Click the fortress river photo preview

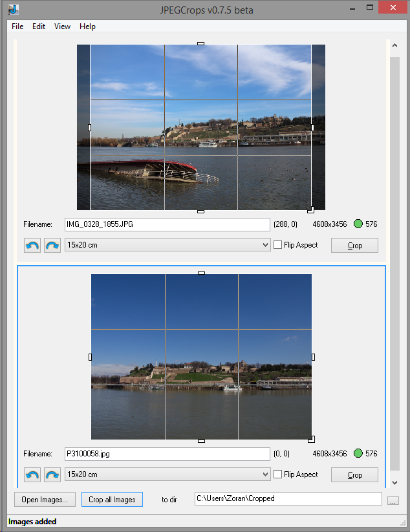[x=201, y=357]
